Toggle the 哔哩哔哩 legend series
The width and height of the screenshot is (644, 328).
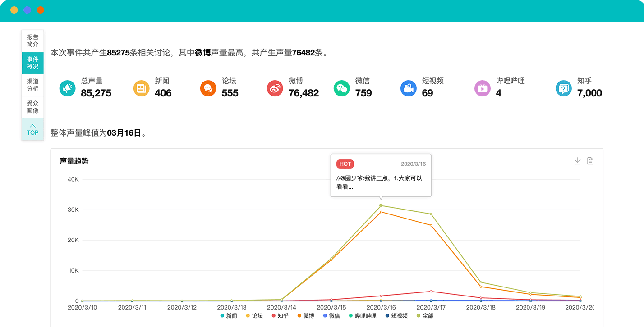pos(363,316)
